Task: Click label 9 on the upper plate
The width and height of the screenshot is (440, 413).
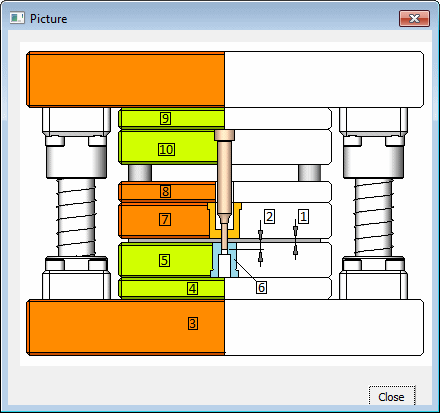Action: [165, 118]
